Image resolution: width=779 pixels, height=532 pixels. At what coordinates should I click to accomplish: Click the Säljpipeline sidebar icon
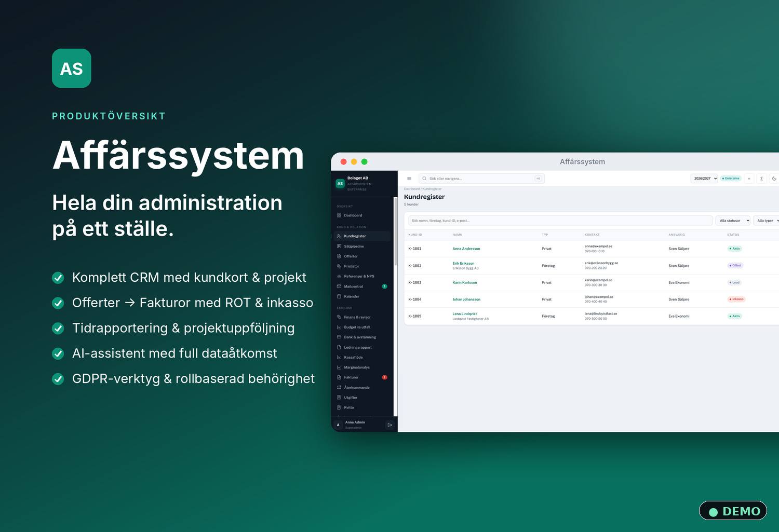coord(339,246)
